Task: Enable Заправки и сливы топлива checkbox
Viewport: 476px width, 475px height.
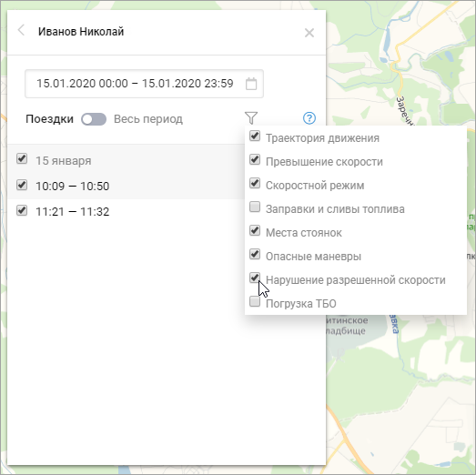Action: click(x=255, y=207)
